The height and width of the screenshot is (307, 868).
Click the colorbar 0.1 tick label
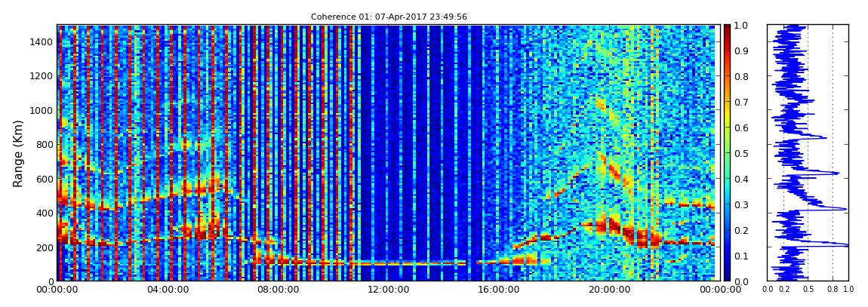tap(740, 256)
